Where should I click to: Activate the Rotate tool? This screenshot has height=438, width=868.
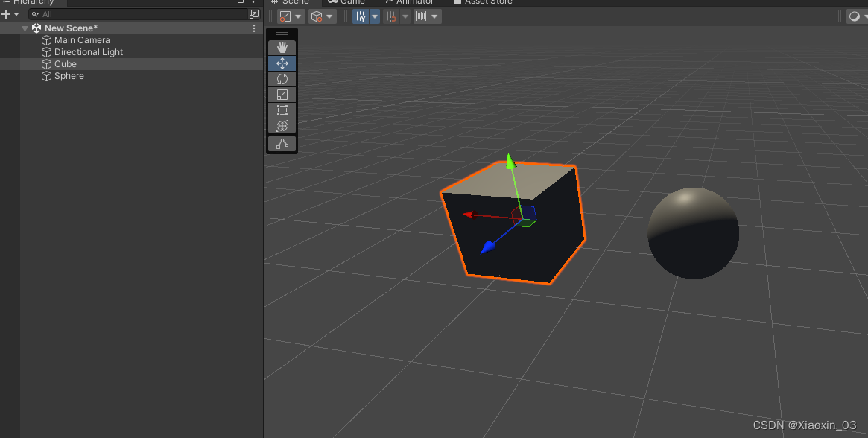pos(282,79)
